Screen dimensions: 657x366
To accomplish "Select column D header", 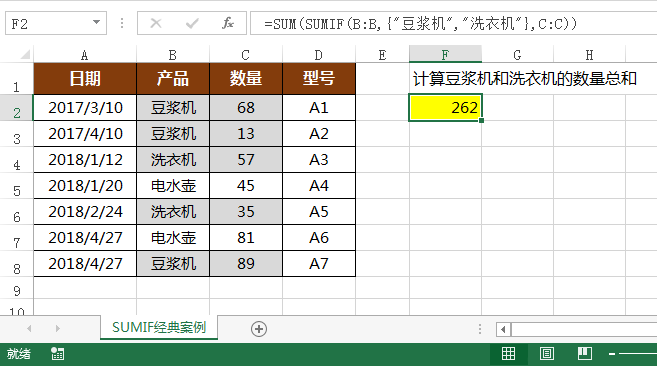I will pos(319,55).
